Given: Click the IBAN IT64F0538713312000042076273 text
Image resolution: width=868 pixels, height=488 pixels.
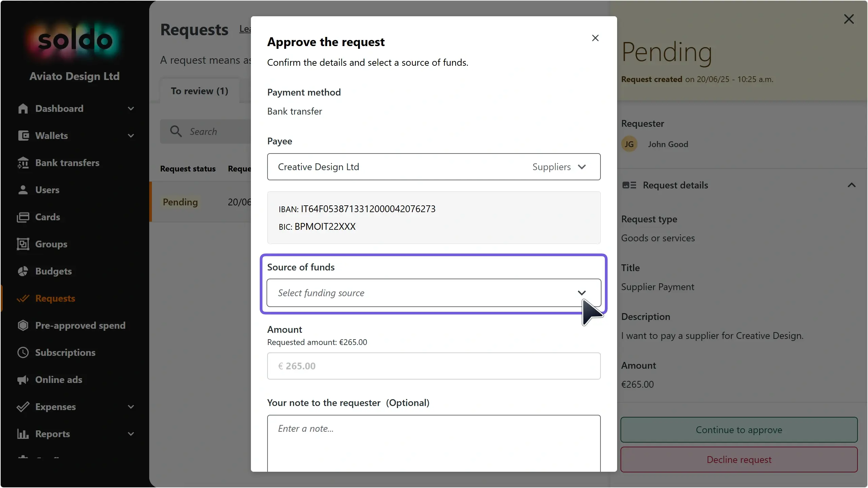Looking at the screenshot, I should pos(357,209).
